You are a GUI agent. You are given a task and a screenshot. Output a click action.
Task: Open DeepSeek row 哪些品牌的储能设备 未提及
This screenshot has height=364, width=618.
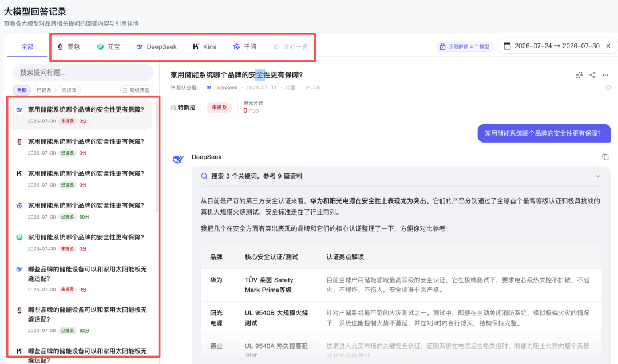(x=81, y=279)
